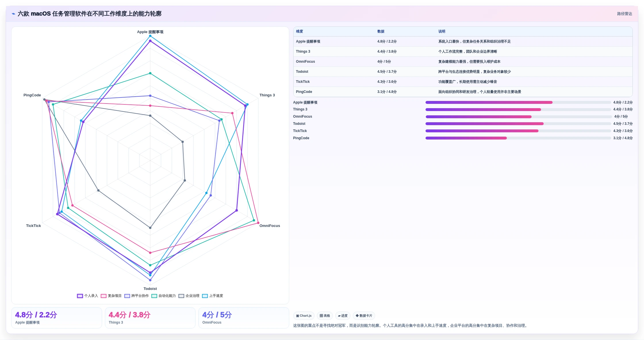Click the 表格 tag
This screenshot has height=340, width=644.
tap(325, 316)
